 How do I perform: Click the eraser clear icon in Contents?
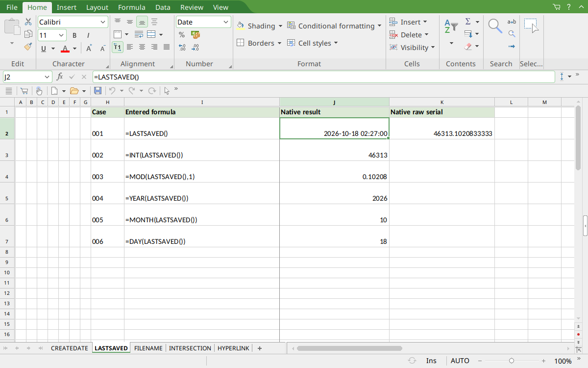468,47
